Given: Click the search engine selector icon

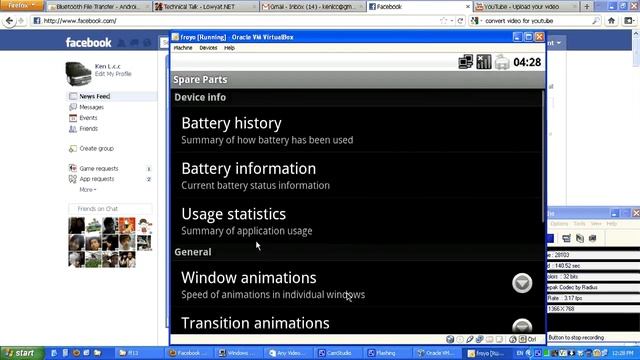Looking at the screenshot, I should [476, 20].
